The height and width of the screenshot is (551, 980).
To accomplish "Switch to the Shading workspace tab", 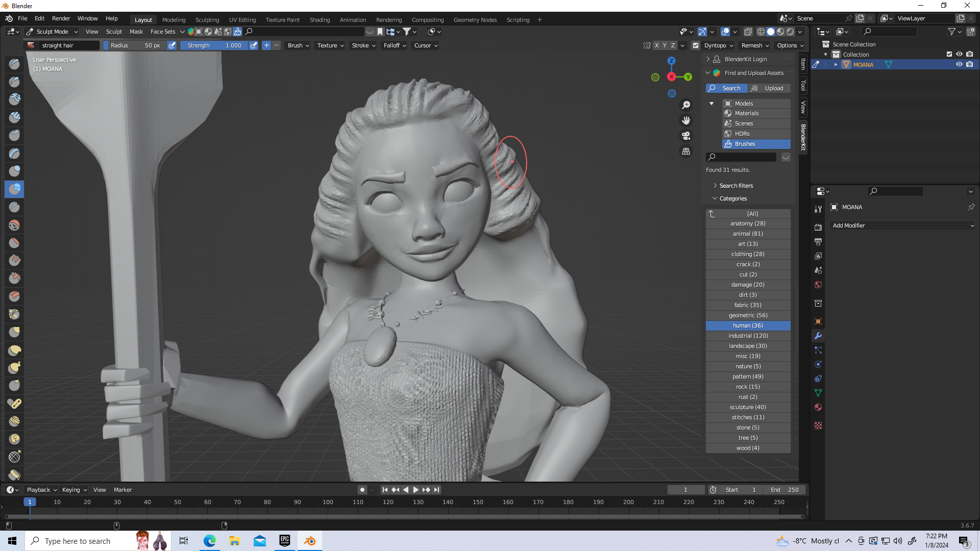I will coord(320,20).
